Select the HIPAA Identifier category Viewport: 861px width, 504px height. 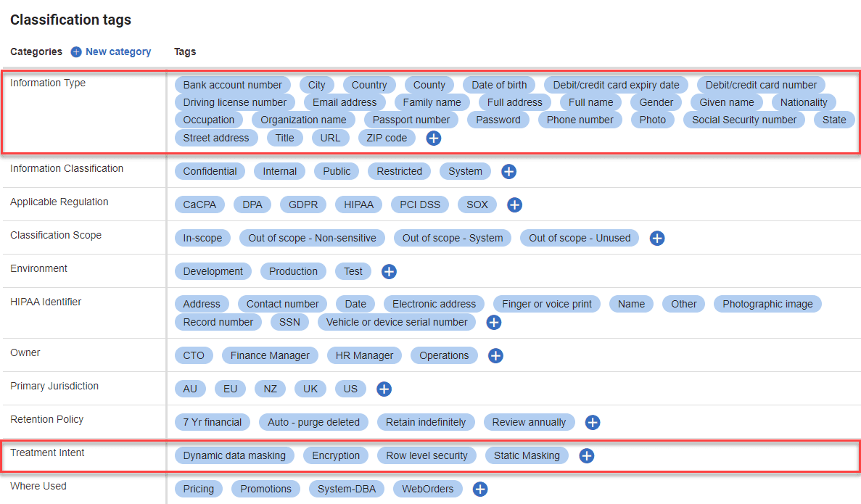point(46,302)
